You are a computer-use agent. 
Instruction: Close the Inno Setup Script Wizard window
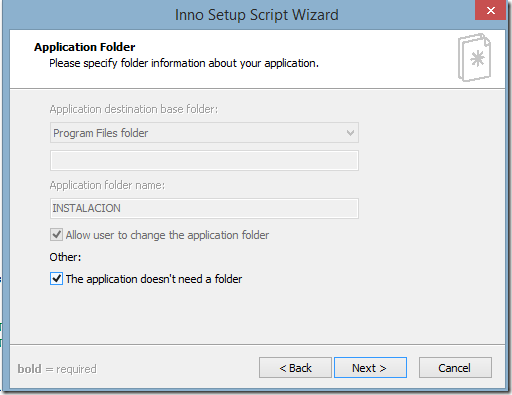[490, 10]
